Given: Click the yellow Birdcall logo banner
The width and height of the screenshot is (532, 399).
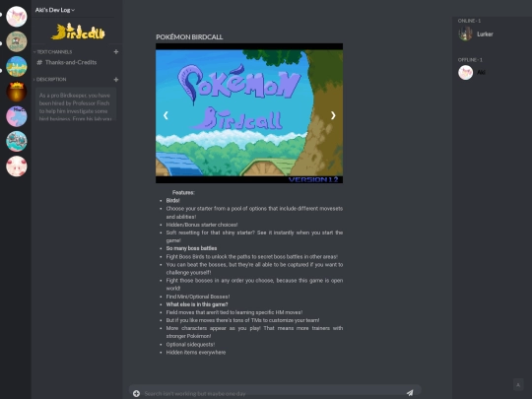Looking at the screenshot, I should coord(78,32).
